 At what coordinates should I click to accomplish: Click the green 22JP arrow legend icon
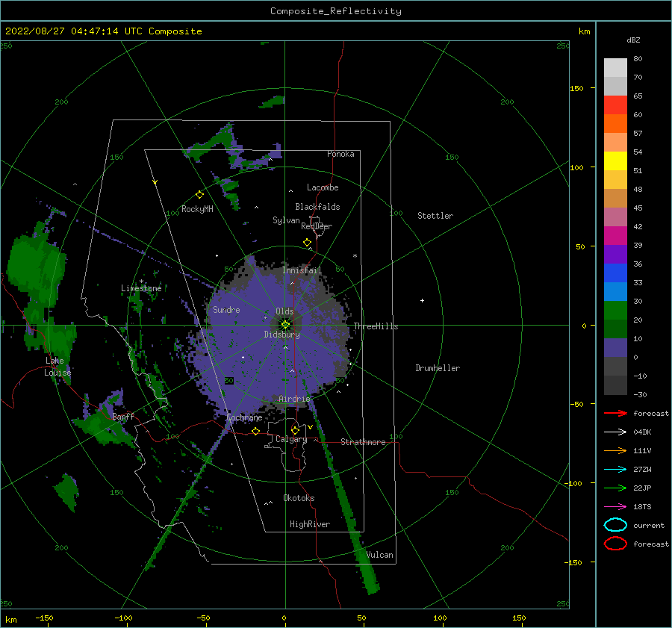coord(615,488)
